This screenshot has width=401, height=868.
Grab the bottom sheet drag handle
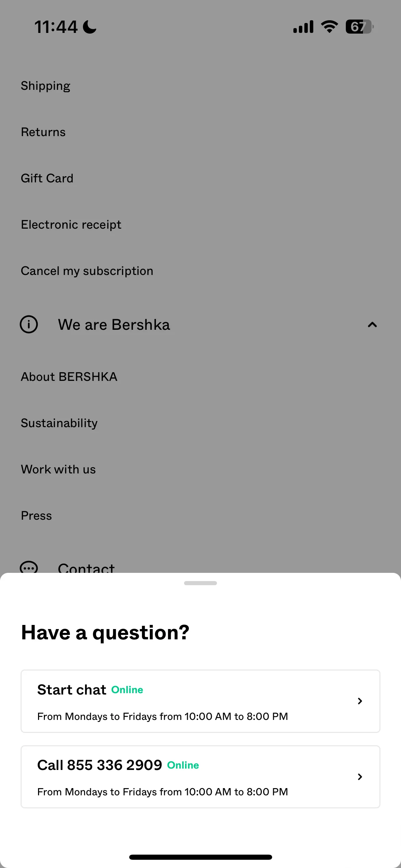pos(200,583)
